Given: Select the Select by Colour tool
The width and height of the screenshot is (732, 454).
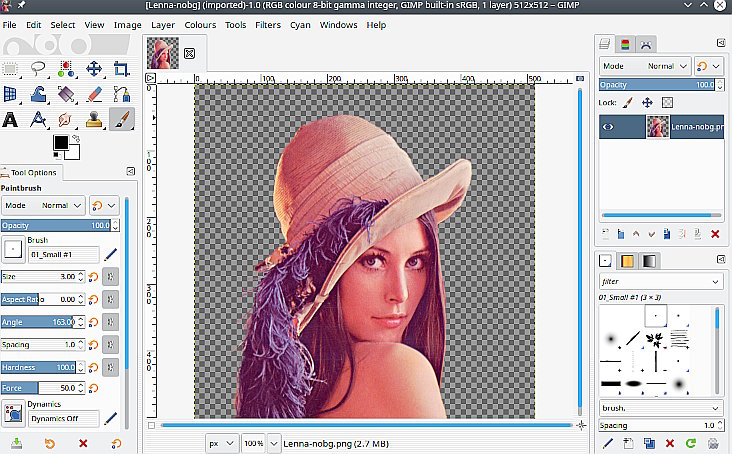Looking at the screenshot, I should 66,69.
